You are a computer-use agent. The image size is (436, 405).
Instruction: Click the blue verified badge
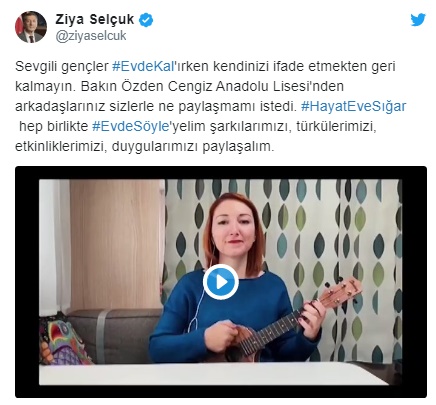pos(146,20)
